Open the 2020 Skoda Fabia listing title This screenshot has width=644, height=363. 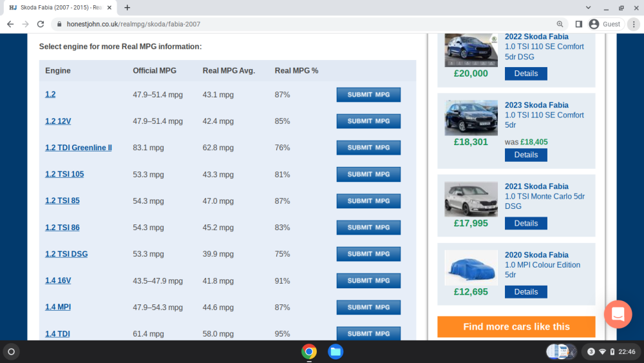536,255
